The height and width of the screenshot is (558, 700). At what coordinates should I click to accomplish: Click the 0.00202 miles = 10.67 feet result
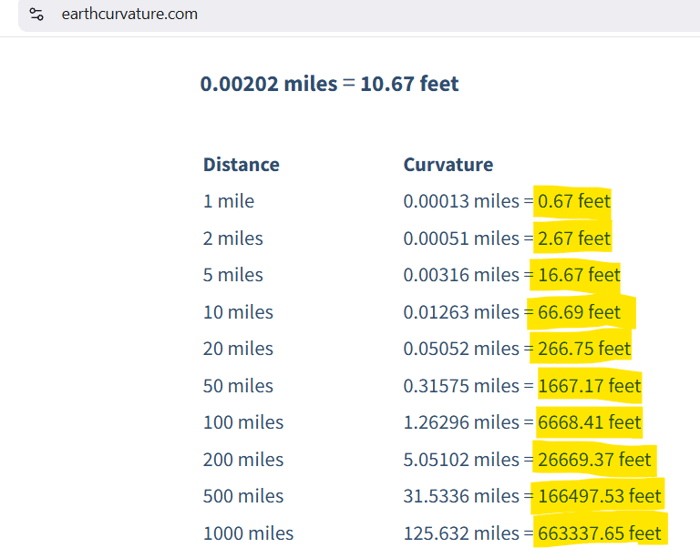click(x=329, y=83)
